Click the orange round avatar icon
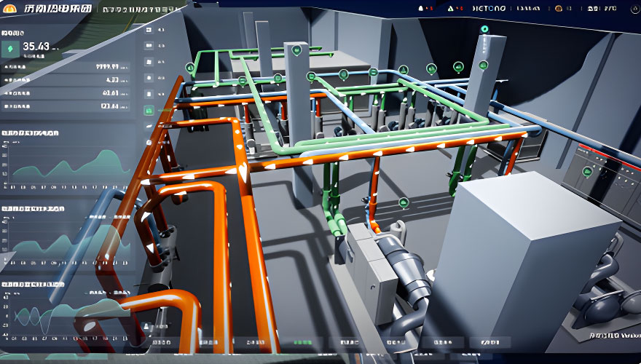Viewport: 641px width, 364px height. coord(559,8)
